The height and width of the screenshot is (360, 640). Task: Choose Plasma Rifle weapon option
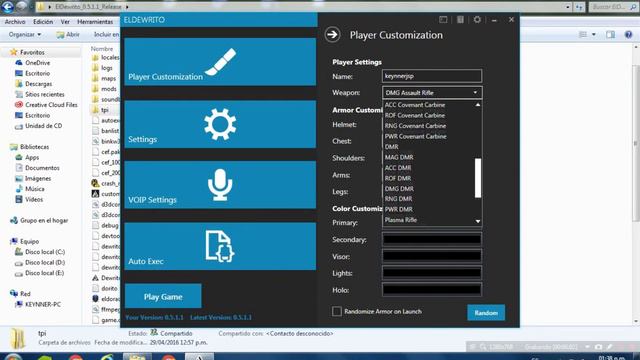(x=401, y=220)
